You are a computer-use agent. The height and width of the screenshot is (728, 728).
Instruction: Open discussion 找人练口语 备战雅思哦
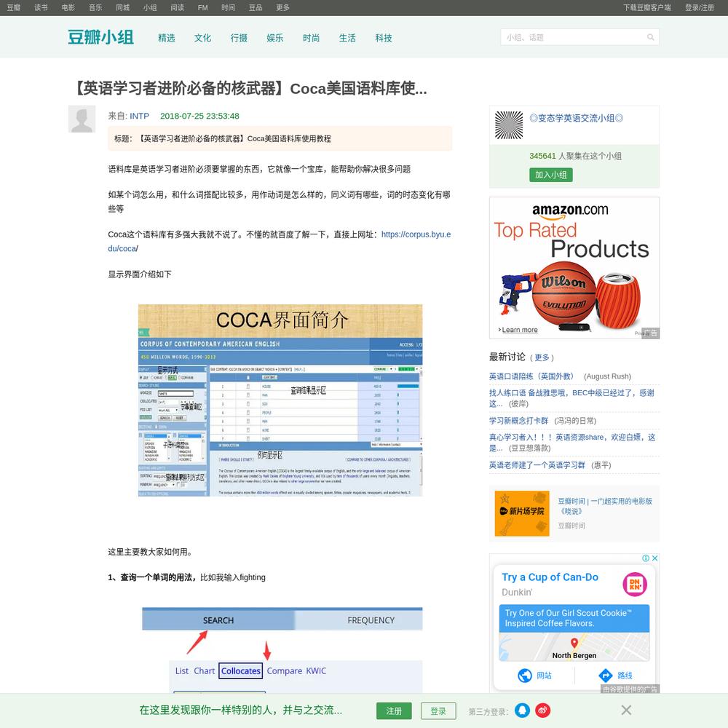pyautogui.click(x=571, y=398)
